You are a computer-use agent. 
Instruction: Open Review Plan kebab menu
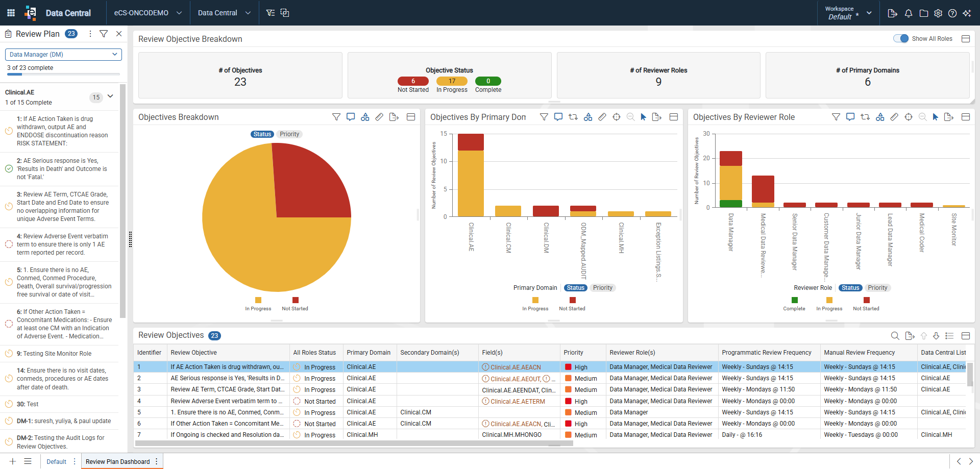pyautogui.click(x=90, y=34)
